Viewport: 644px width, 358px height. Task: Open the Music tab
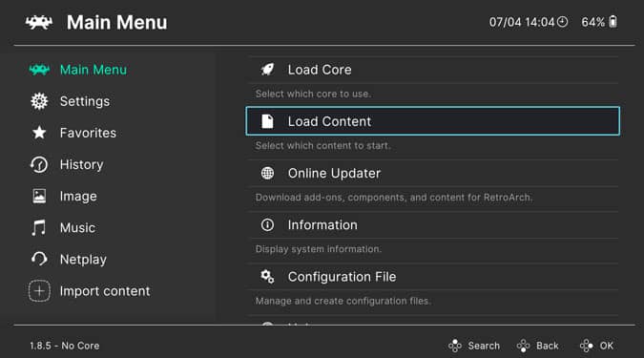click(77, 228)
